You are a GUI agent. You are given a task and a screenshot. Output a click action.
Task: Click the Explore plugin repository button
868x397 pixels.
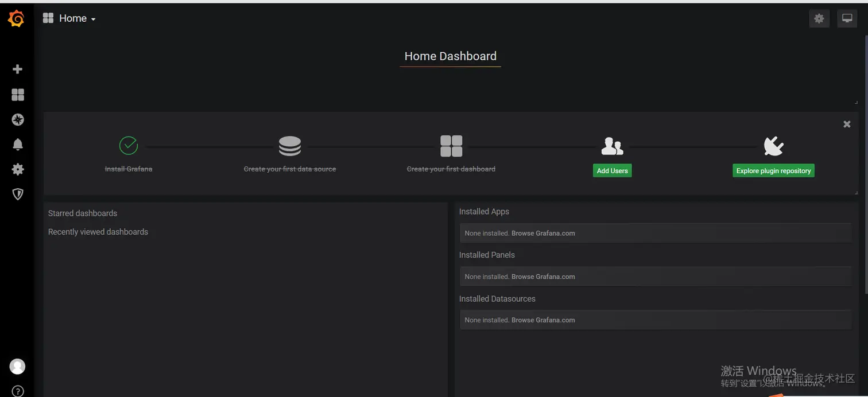773,170
